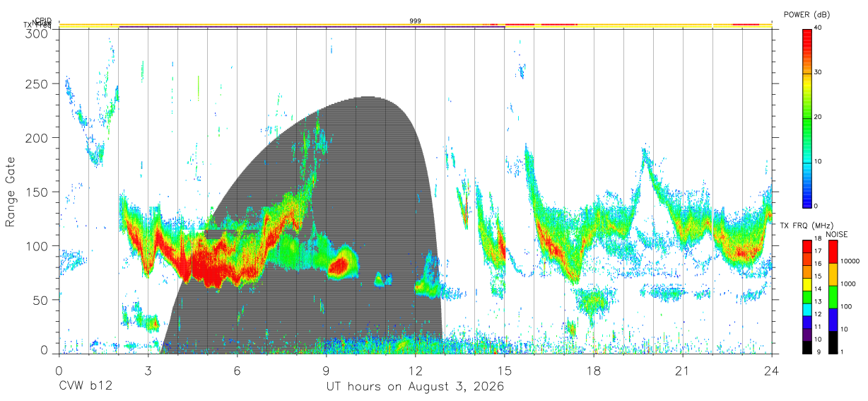Screen dimensions: 868x401
Task: Click the 1000 noise legend label
Action: click(848, 284)
